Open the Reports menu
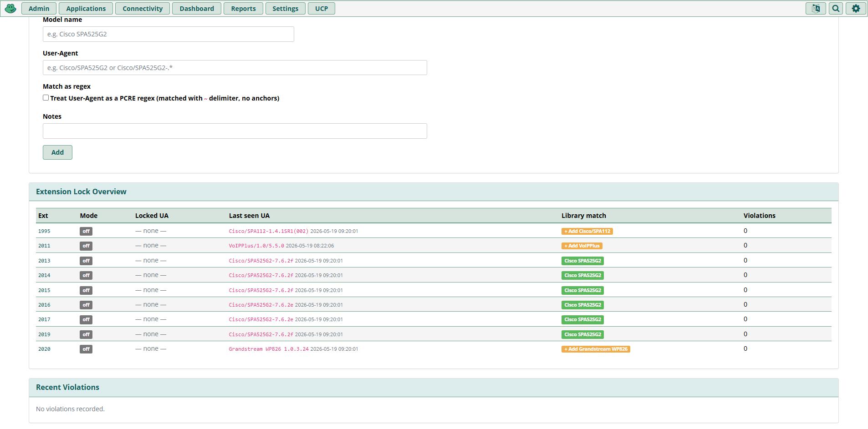 click(x=243, y=8)
